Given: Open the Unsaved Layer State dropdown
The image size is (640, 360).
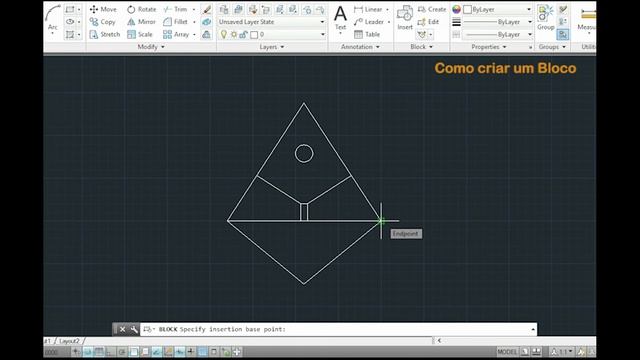Looking at the screenshot, I should click(271, 22).
